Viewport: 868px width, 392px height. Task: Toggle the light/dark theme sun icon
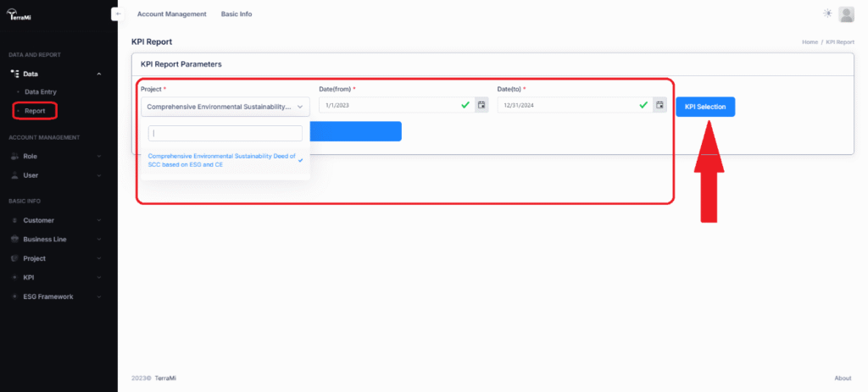coord(827,14)
